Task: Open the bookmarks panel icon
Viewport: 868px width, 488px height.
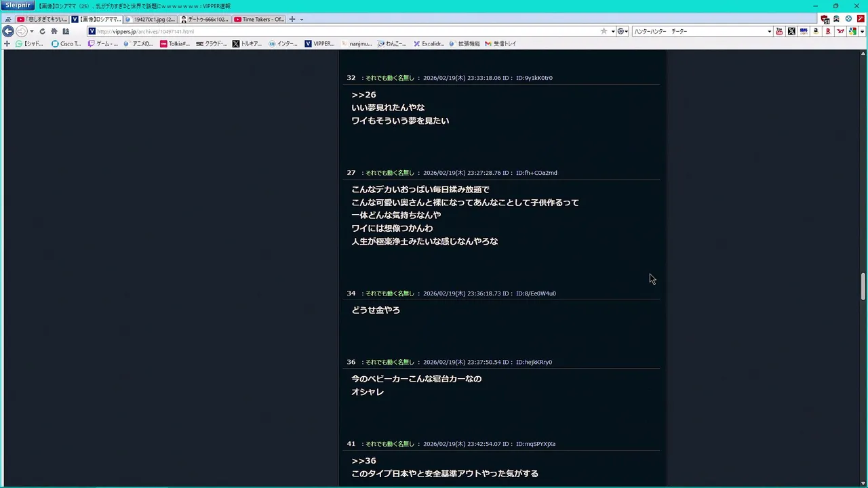Action: pos(66,31)
